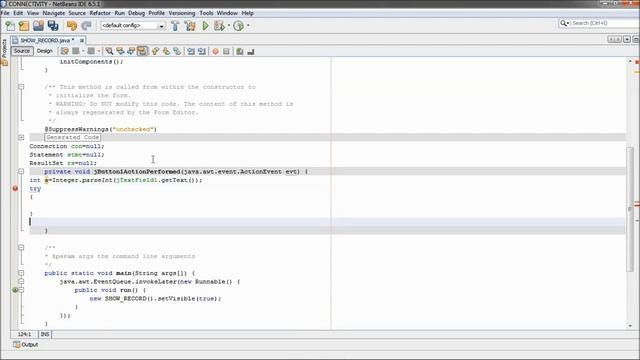Click the Last Edit editor toolbar icon
The image size is (640, 360).
tap(64, 51)
